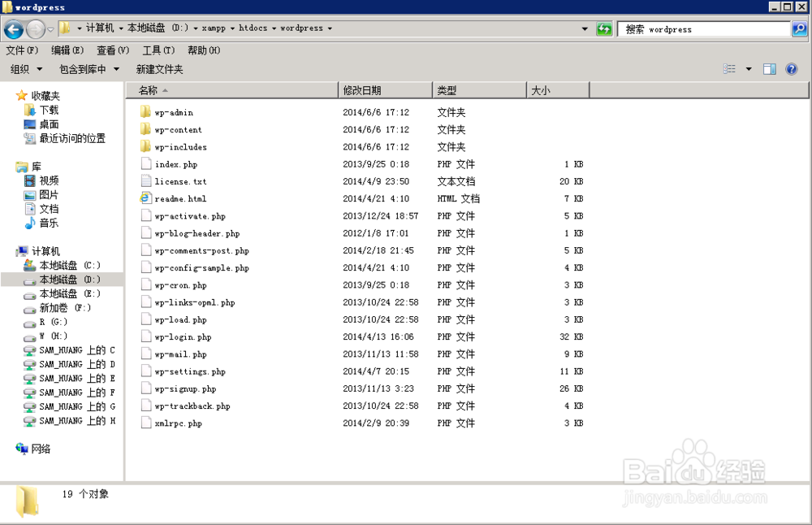This screenshot has height=525, width=812.
Task: Select the wp-cron.php file icon
Action: click(x=146, y=284)
